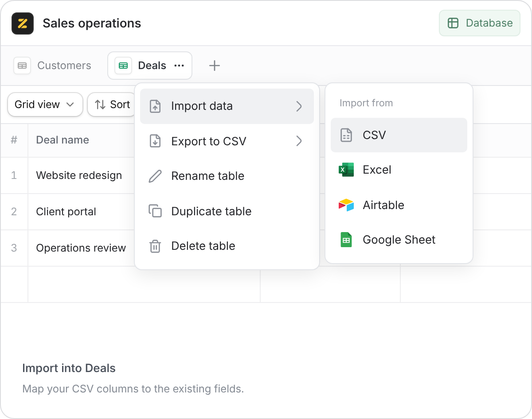
Task: Click the # column header
Action: [14, 140]
